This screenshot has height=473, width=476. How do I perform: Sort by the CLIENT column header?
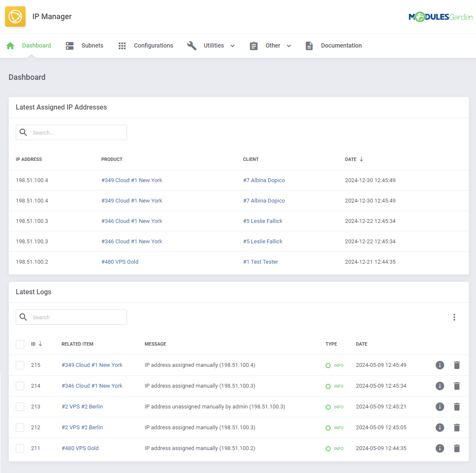(251, 159)
